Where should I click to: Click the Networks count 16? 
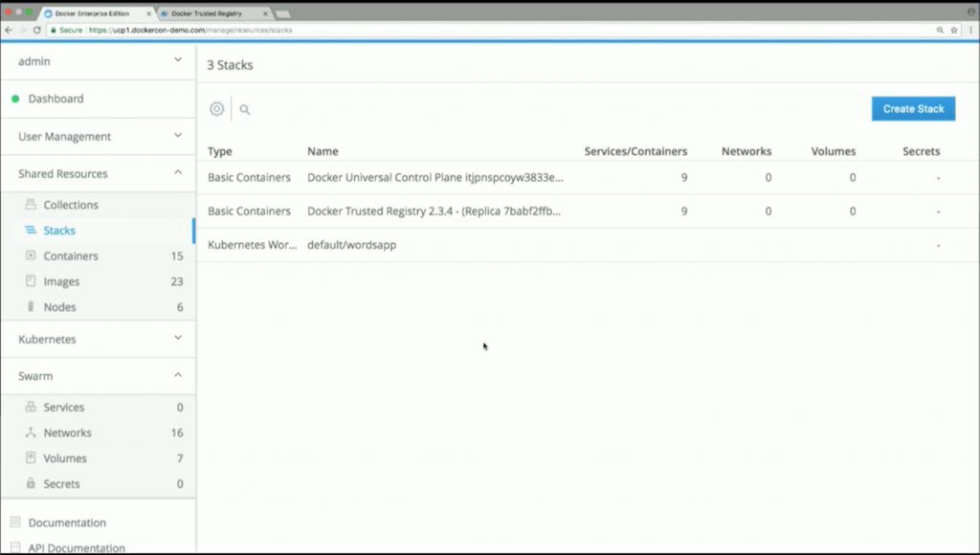pyautogui.click(x=177, y=433)
